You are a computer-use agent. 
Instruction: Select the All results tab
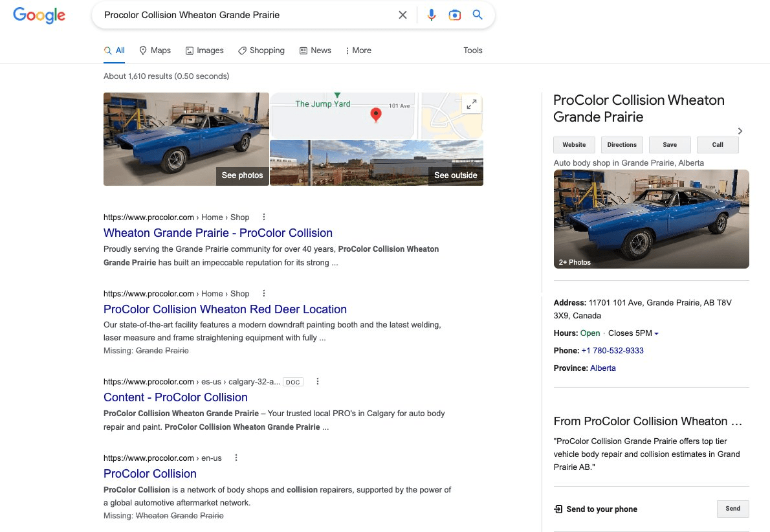point(114,50)
